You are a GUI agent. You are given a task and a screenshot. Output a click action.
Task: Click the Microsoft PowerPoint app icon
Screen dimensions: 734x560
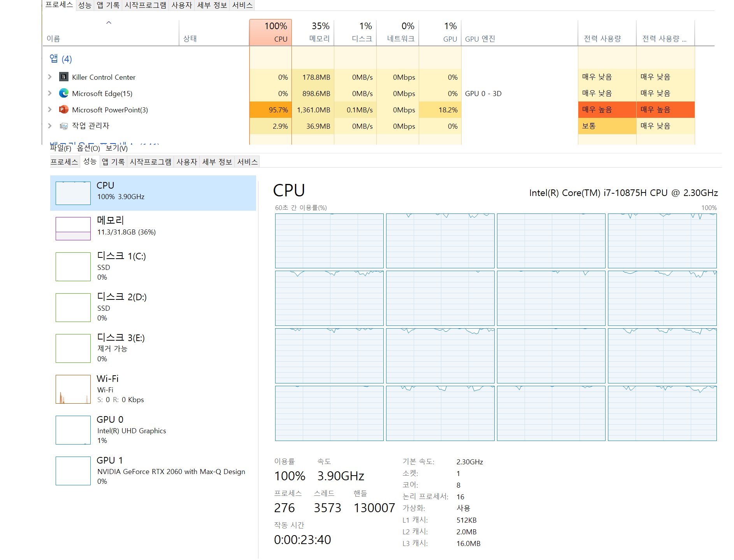click(x=64, y=110)
